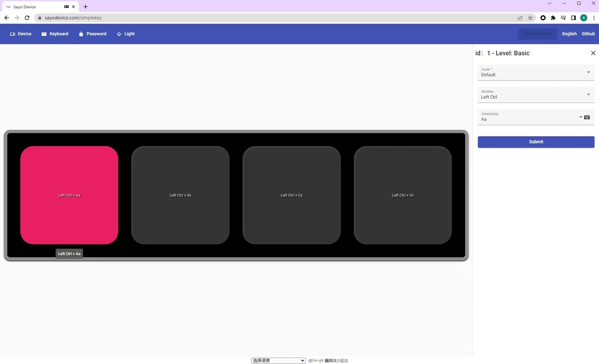Click the browser profile avatar icon
This screenshot has width=599, height=364.
coord(584,18)
